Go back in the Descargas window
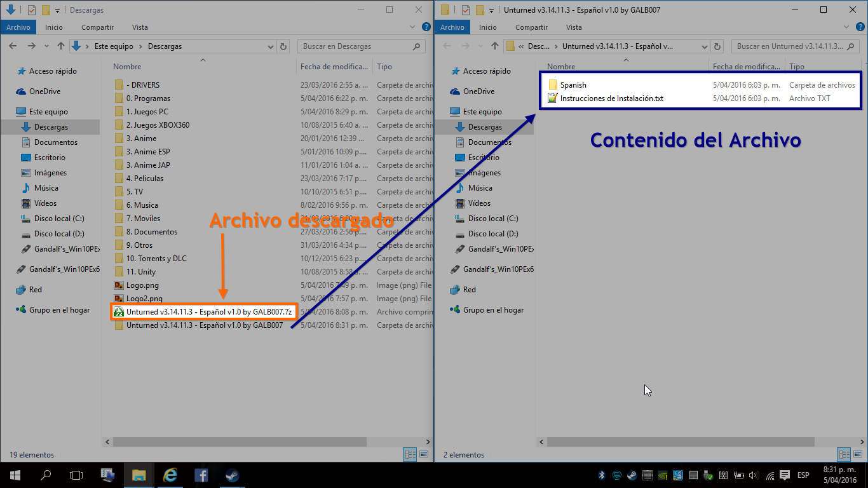The width and height of the screenshot is (868, 488). [13, 46]
